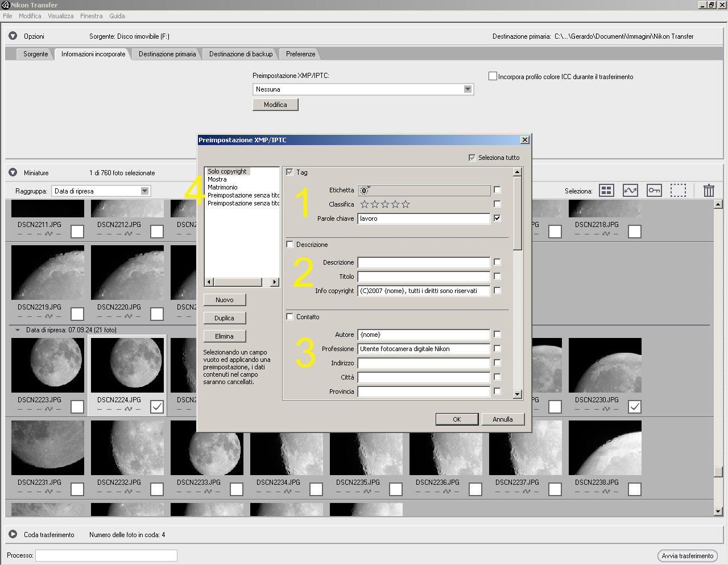728x565 pixels.
Task: Open the Visualizza menu
Action: 60,16
